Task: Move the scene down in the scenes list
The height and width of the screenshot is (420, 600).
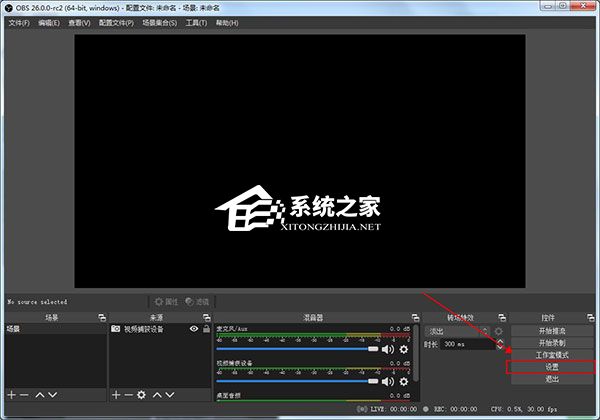Action: (52, 395)
